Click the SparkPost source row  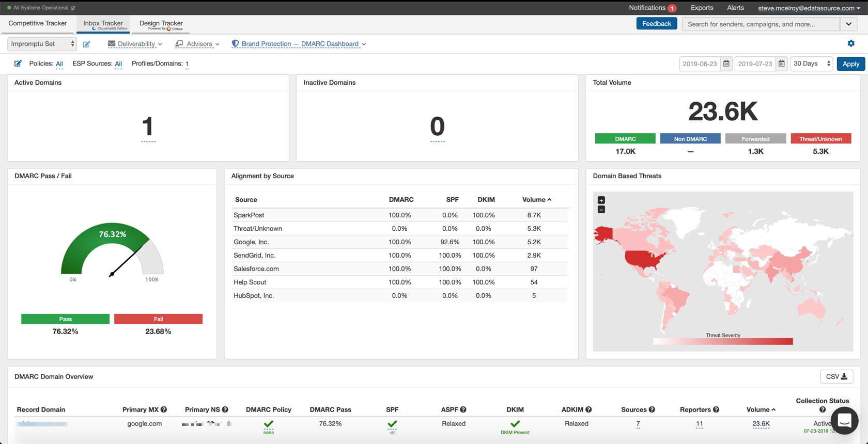pyautogui.click(x=400, y=215)
